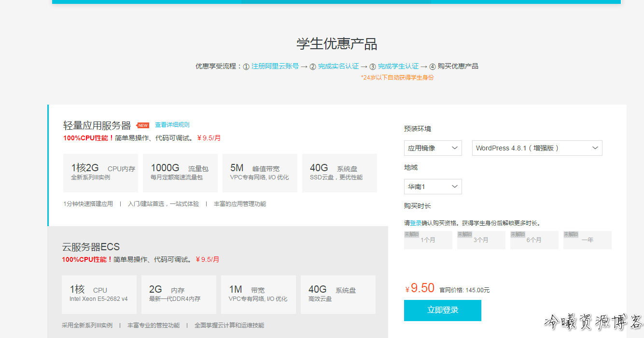Open the 注册阿里云账号 link

tap(275, 67)
